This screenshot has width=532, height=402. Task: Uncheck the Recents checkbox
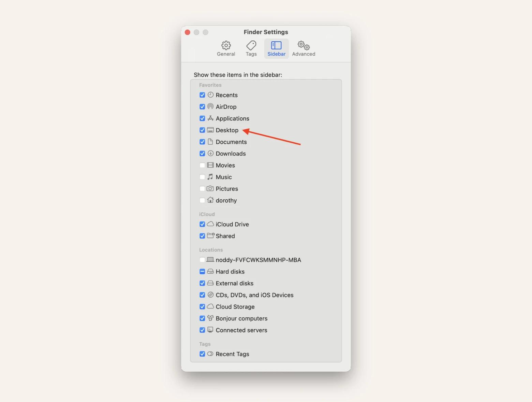202,95
